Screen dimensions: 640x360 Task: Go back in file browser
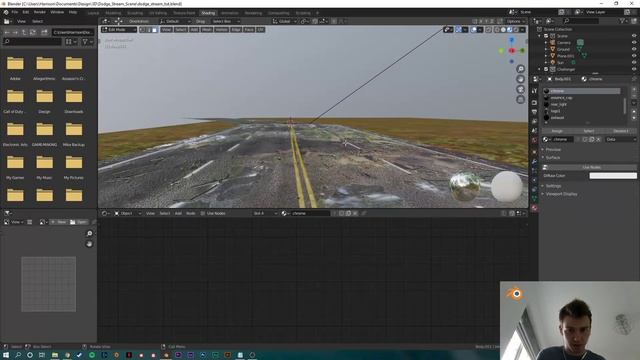tap(7, 32)
